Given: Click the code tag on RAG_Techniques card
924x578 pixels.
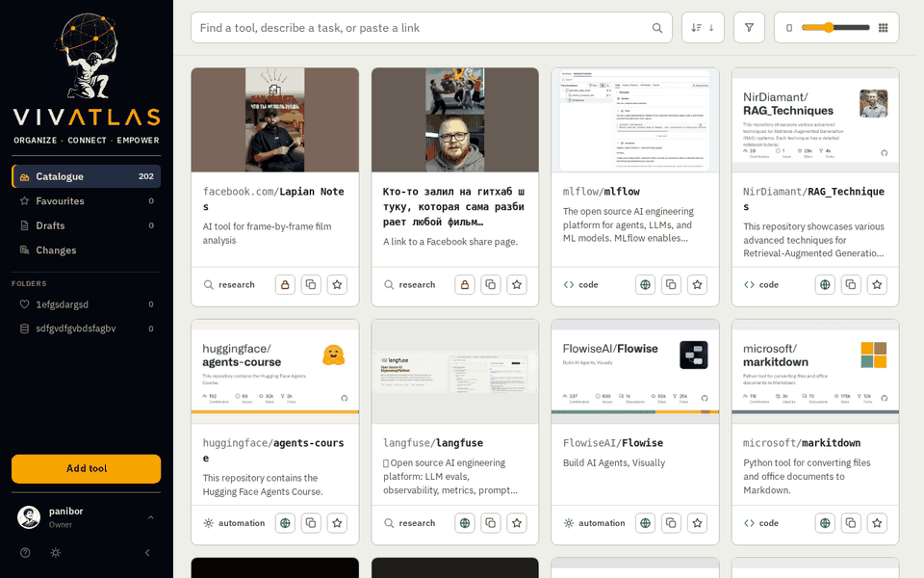Looking at the screenshot, I should [760, 284].
